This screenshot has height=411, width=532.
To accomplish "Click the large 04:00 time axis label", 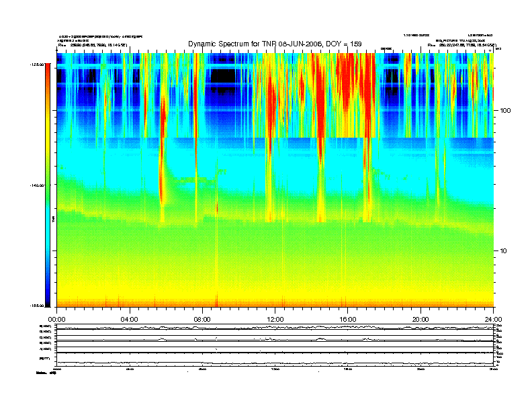I will [130, 319].
